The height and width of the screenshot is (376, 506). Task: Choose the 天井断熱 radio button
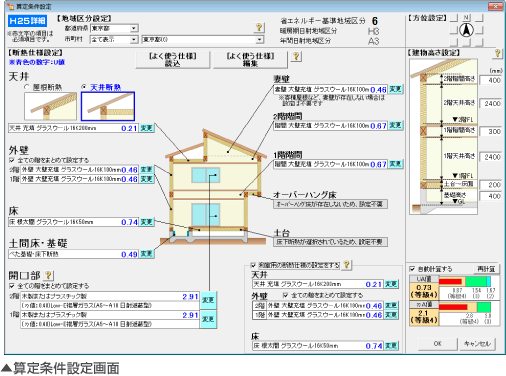tap(84, 87)
